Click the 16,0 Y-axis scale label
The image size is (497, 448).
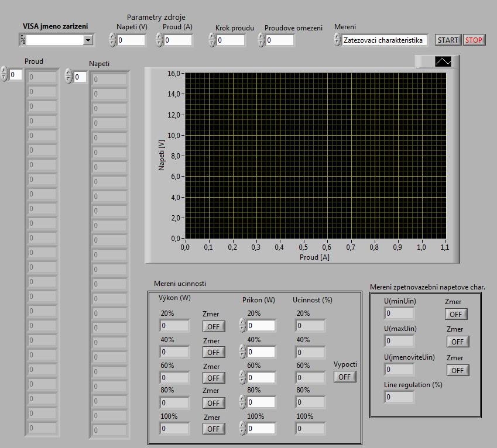coord(174,74)
